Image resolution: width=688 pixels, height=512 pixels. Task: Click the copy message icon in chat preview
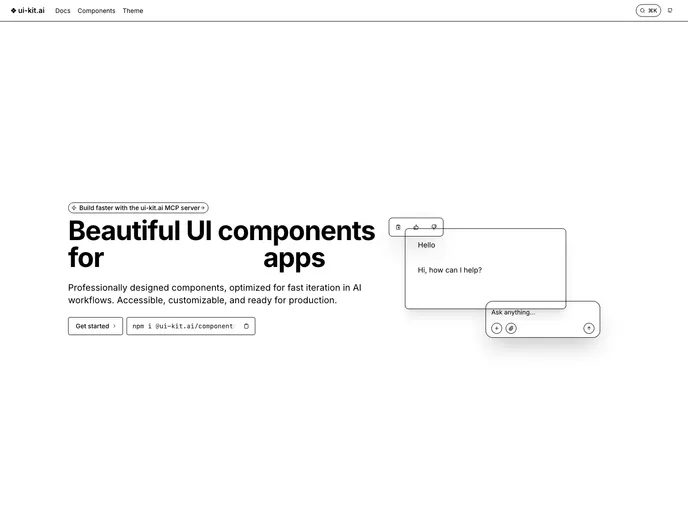(x=398, y=227)
